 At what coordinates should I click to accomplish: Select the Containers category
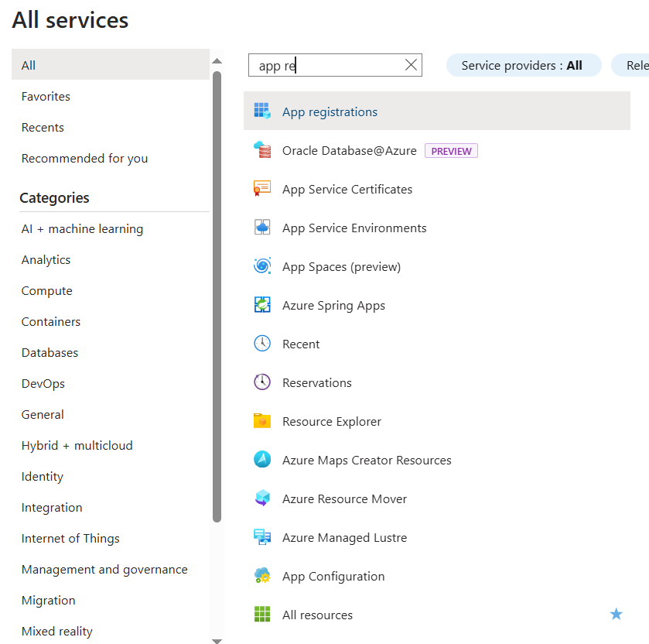pos(50,322)
